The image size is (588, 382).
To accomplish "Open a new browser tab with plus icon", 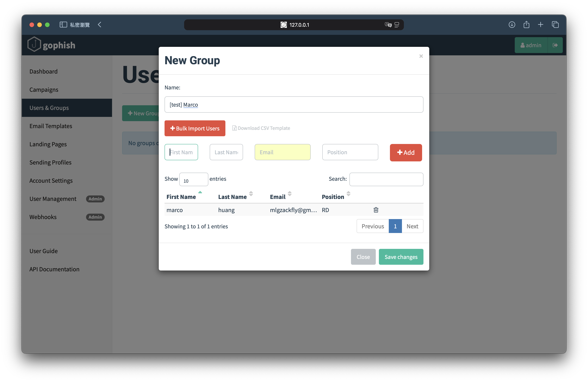I will (x=541, y=25).
